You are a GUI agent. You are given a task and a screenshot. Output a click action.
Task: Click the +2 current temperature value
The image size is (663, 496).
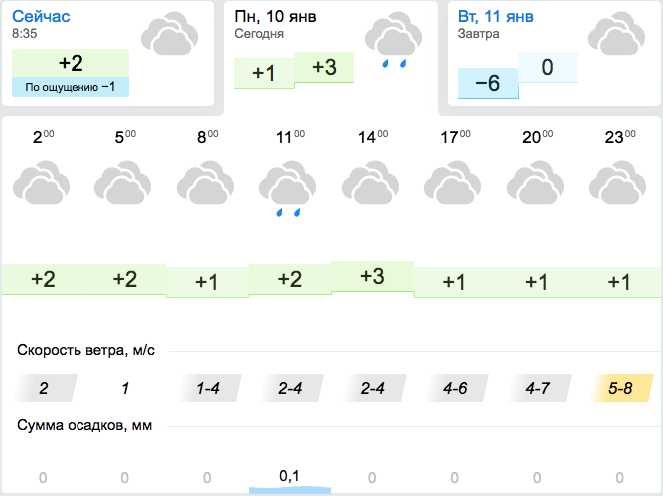pyautogui.click(x=70, y=63)
